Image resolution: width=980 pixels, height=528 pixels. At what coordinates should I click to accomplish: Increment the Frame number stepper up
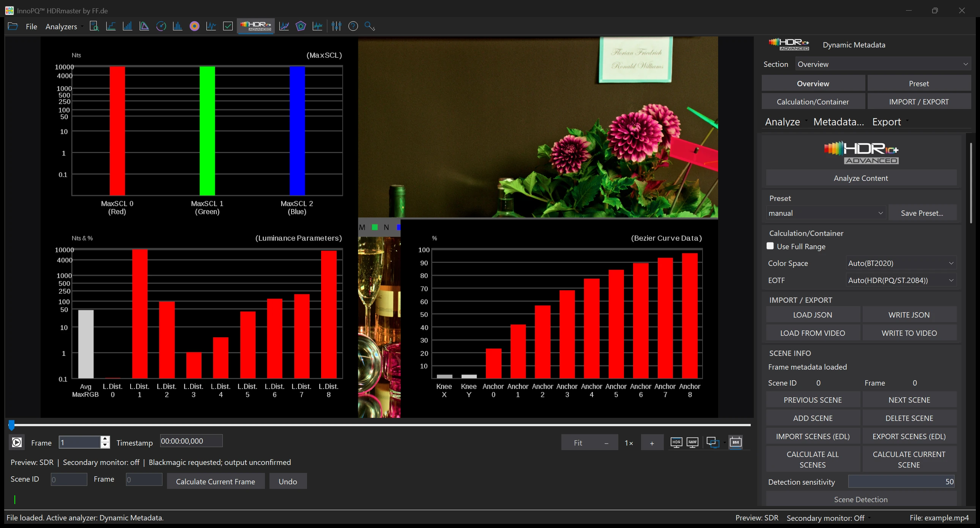tap(105, 439)
